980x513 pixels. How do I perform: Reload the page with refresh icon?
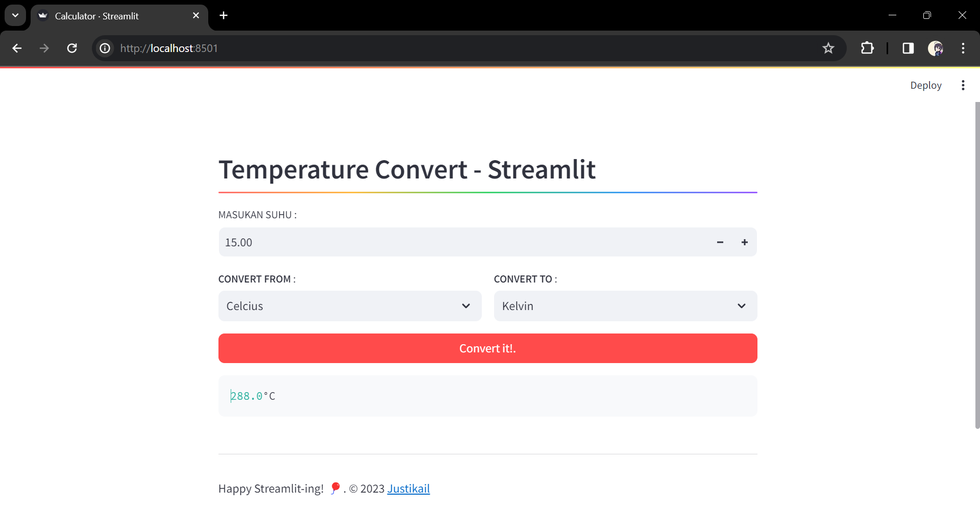pyautogui.click(x=72, y=48)
